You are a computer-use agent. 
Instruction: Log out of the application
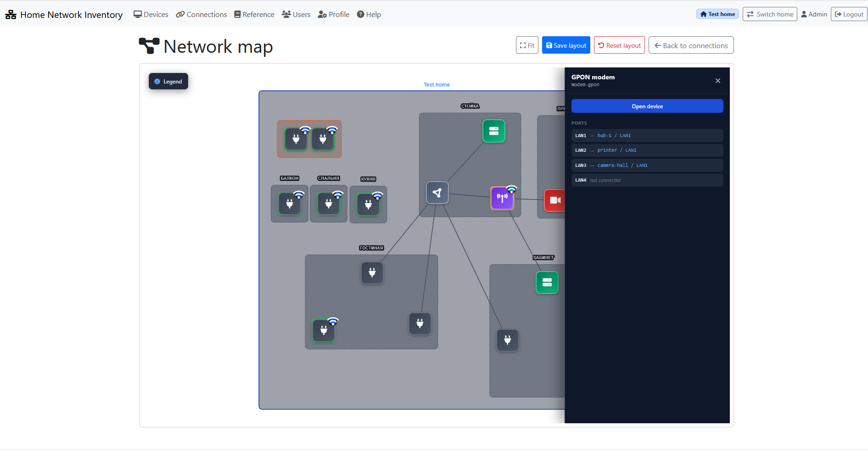[x=849, y=14]
